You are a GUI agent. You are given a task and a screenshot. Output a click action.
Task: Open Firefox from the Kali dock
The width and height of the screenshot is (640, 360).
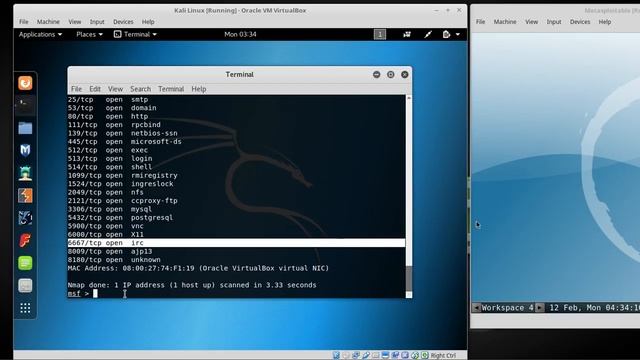pos(25,83)
